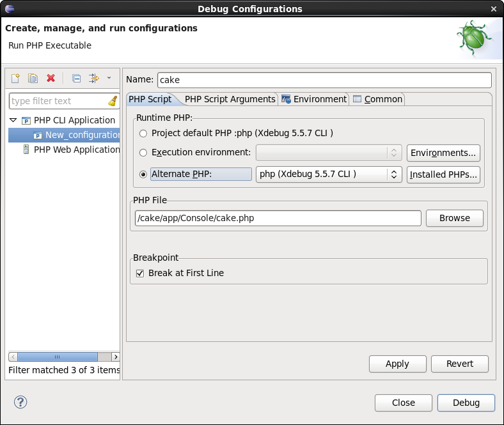
Task: Collapse PHP CLI Application tree node
Action: pos(13,120)
